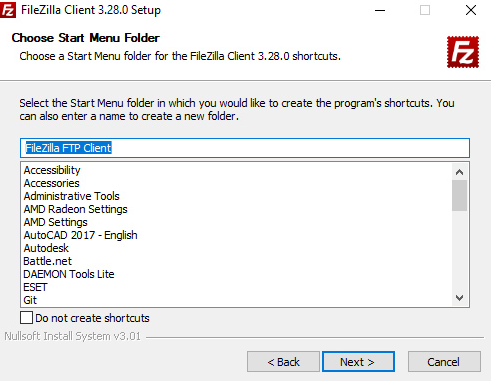Select Battle.net in folder list
The width and height of the screenshot is (491, 381).
pos(48,261)
